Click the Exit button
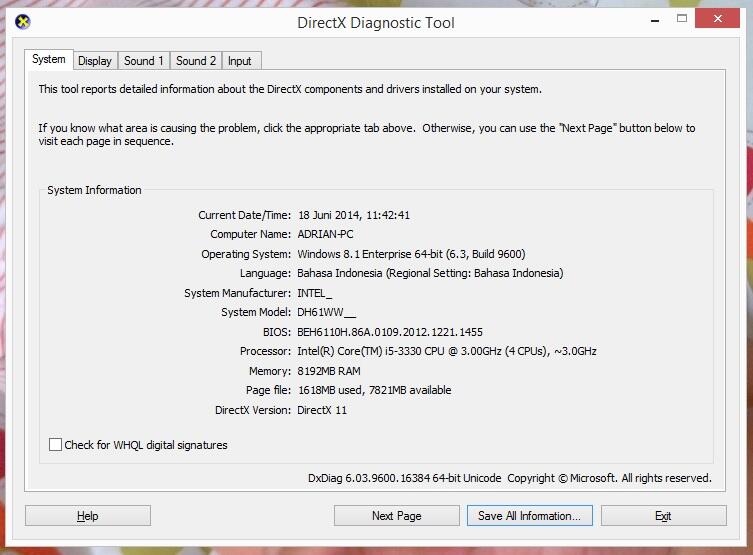The height and width of the screenshot is (555, 753). (x=663, y=516)
